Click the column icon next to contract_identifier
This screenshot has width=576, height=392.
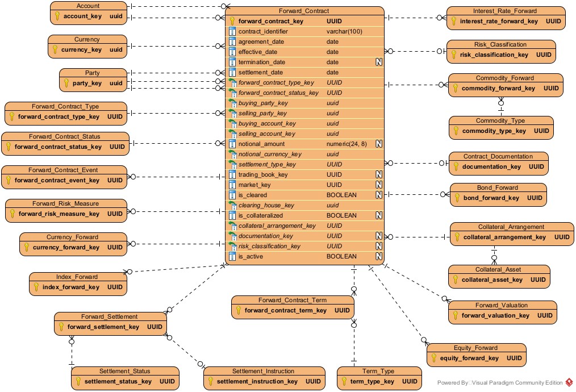(x=232, y=32)
